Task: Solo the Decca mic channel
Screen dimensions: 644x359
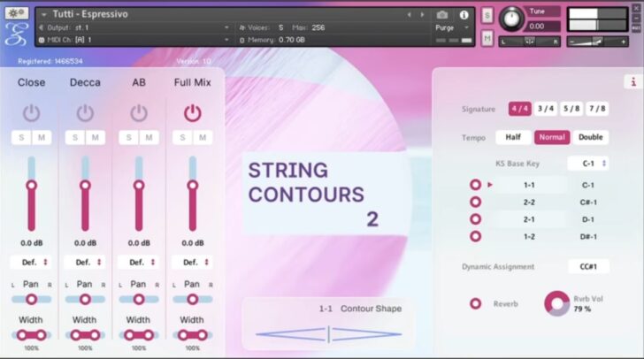Action: (75, 138)
